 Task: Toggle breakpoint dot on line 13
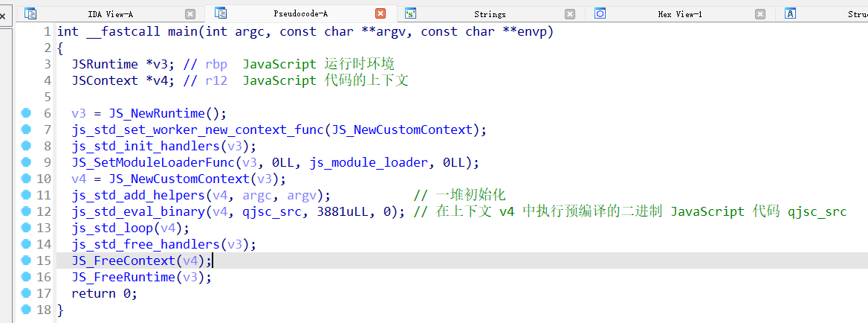25,227
